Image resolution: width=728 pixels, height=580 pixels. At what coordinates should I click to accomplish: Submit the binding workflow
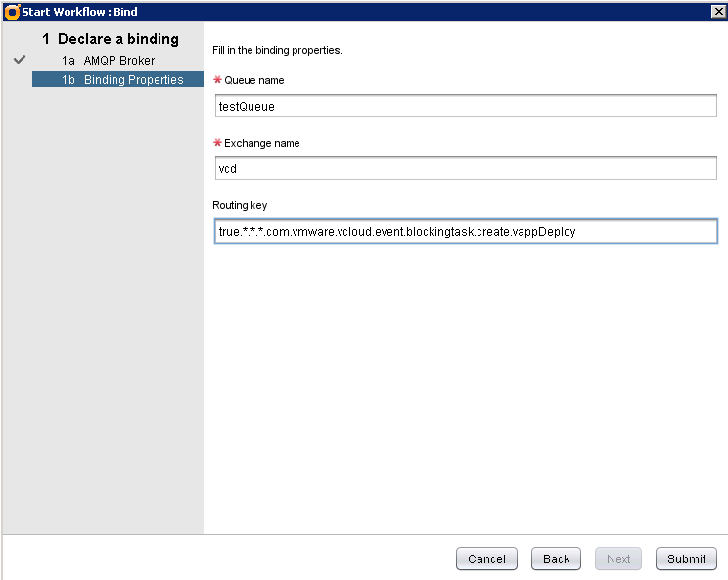[686, 558]
